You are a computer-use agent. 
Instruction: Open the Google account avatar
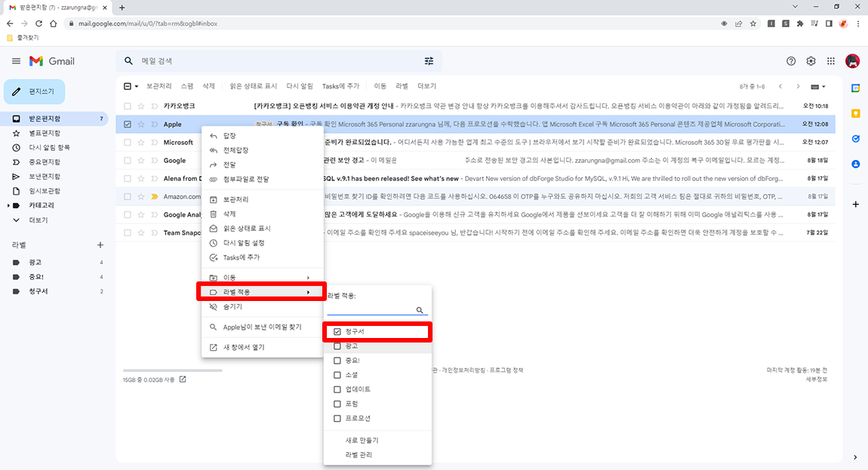tap(852, 61)
